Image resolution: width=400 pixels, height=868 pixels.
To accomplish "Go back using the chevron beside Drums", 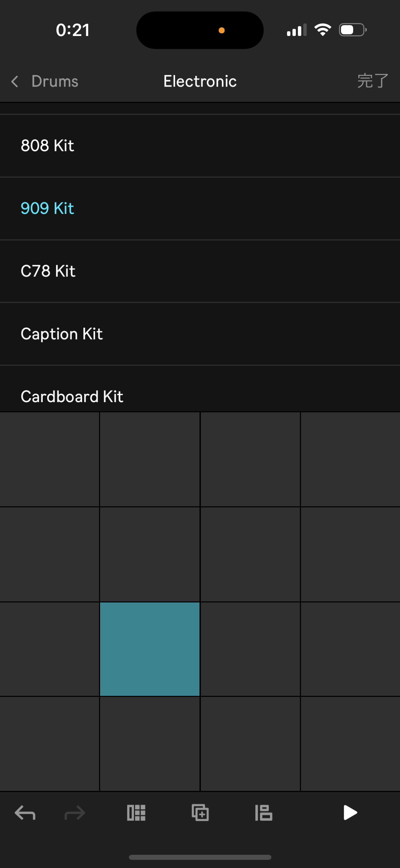I will click(x=15, y=82).
